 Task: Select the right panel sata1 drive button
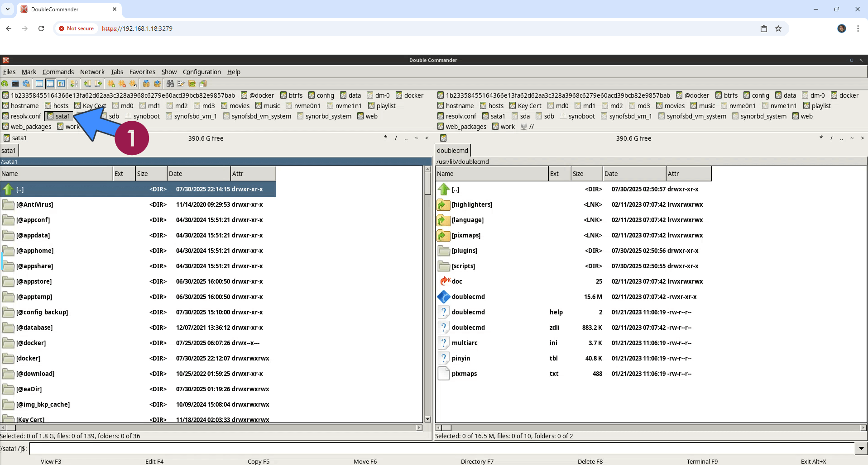[494, 116]
